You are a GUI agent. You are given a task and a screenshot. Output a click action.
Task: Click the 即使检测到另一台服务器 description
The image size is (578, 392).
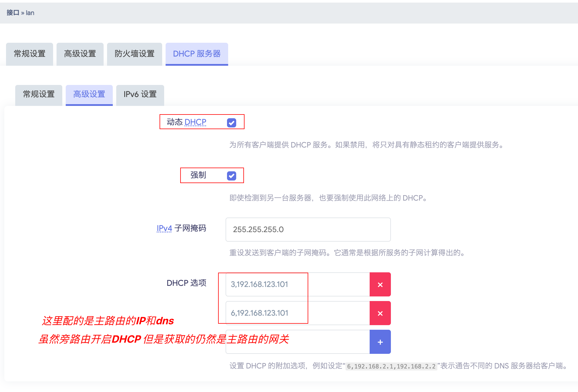pos(328,198)
